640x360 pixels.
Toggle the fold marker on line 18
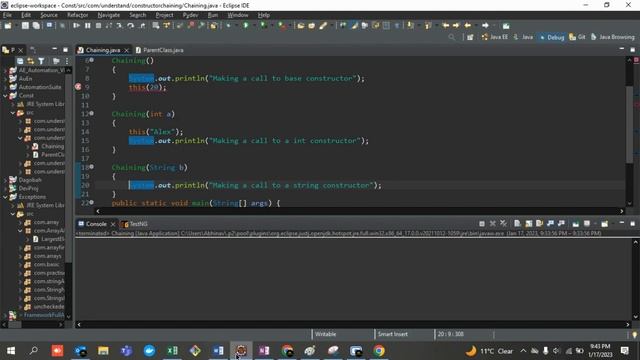point(91,167)
